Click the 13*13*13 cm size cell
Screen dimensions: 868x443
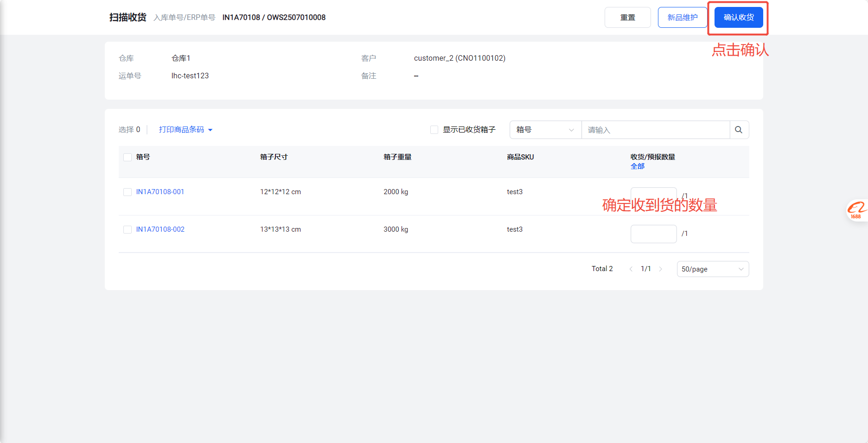[281, 229]
